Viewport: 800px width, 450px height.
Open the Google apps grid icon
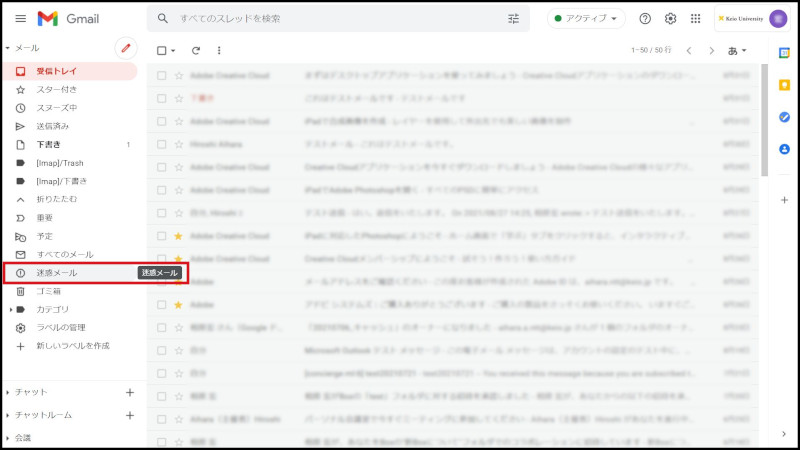click(695, 19)
